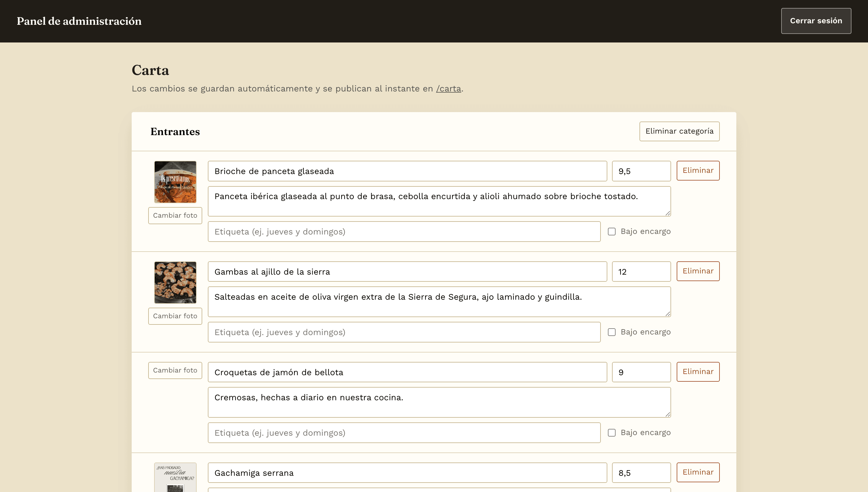Viewport: 868px width, 492px height.
Task: Check Bajo encargo for Croquetas de jamón
Action: click(611, 432)
